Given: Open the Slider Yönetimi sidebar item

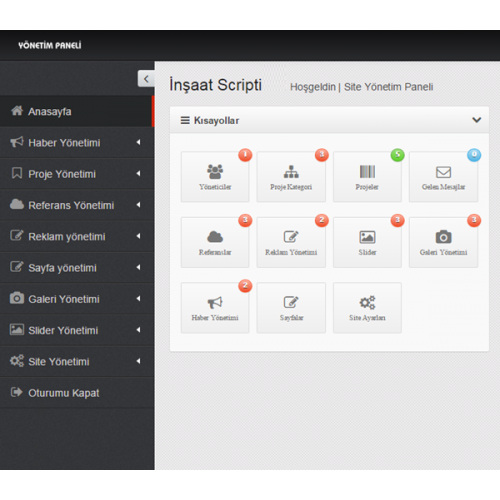Looking at the screenshot, I should (77, 330).
